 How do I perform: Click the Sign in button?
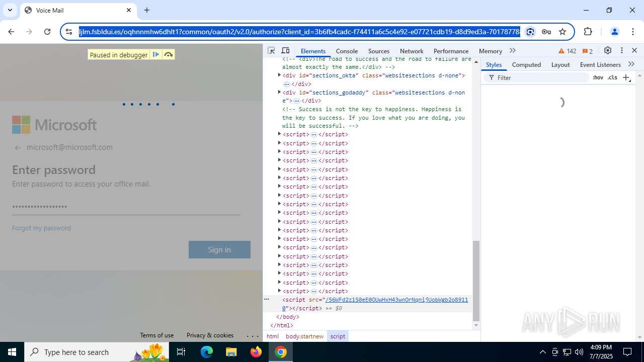(219, 249)
